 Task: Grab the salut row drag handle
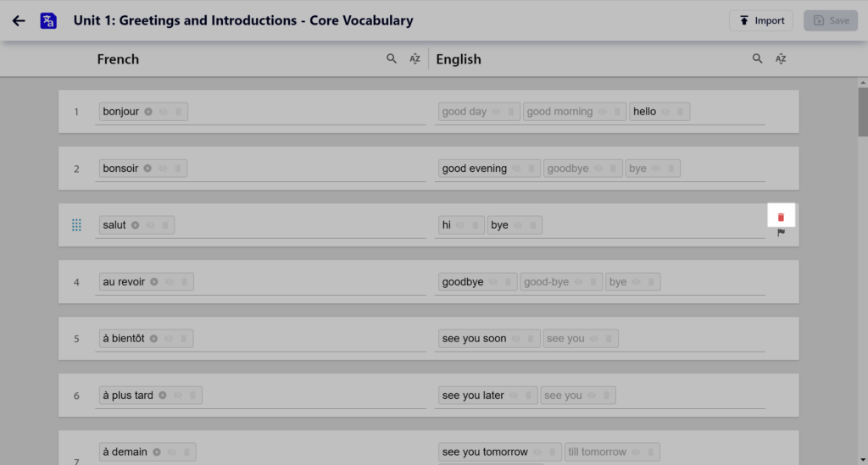[76, 225]
